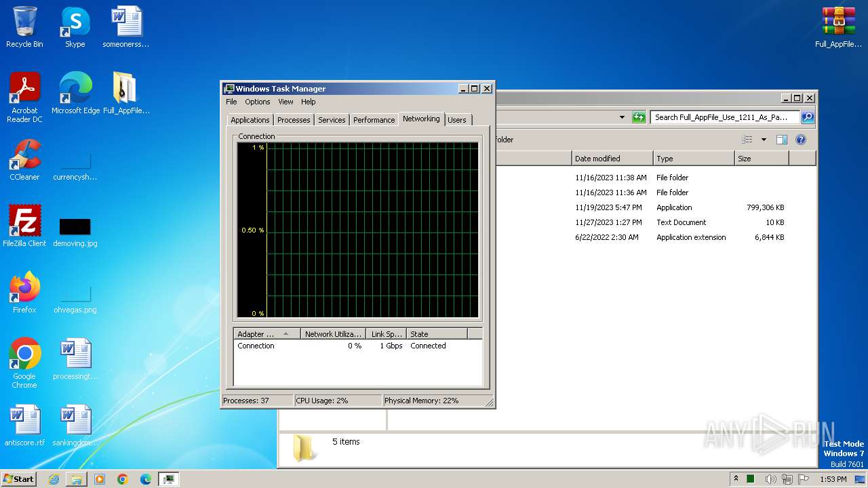Select Task Manager taskbar button
The image size is (868, 488).
pos(169,479)
